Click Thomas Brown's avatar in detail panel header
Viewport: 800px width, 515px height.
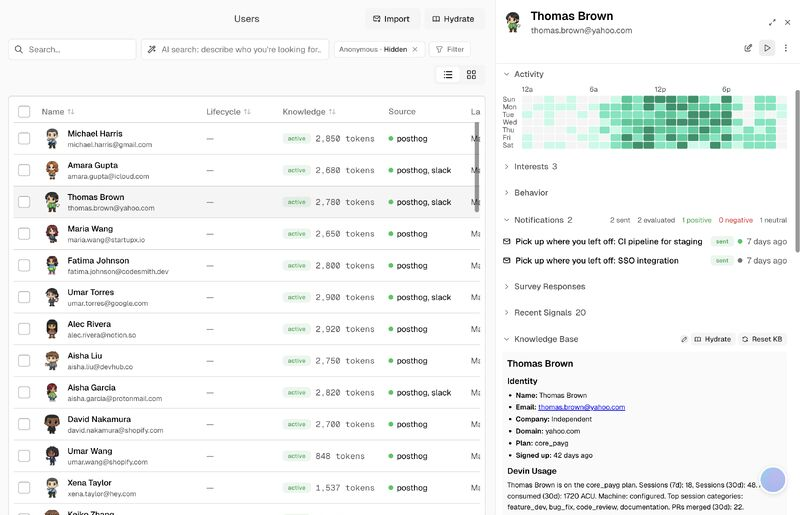[x=514, y=22]
